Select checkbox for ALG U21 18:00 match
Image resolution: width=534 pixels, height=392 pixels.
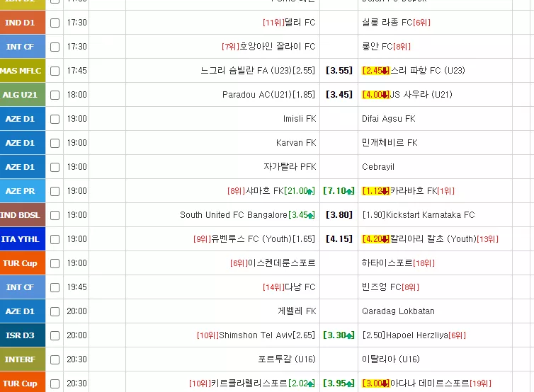pyautogui.click(x=55, y=95)
